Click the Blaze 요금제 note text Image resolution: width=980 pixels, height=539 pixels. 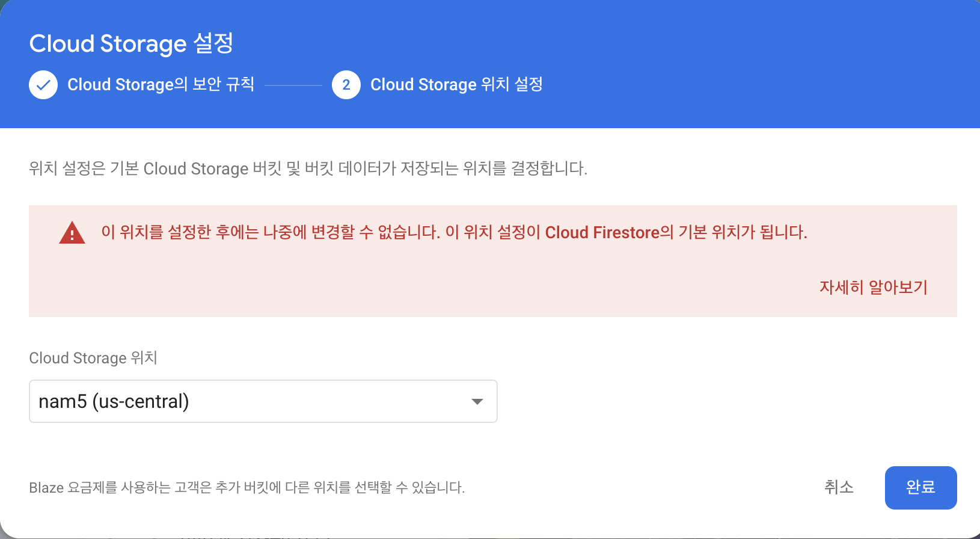pos(247,487)
